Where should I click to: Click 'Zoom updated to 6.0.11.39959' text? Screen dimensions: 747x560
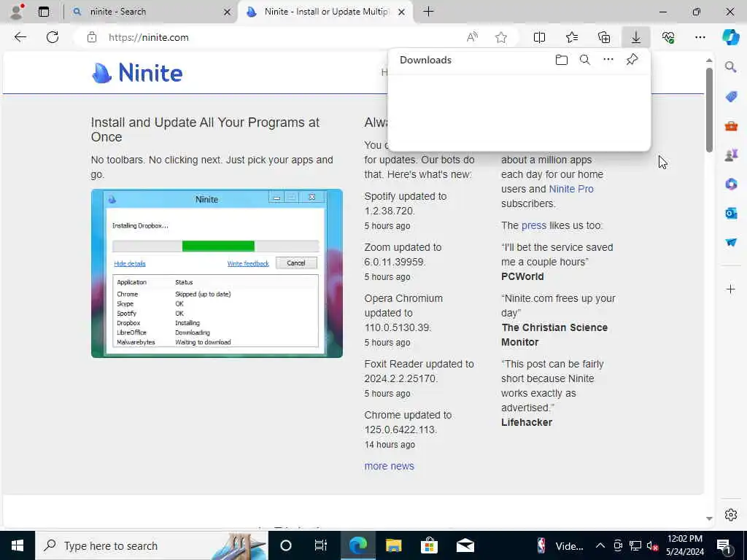(403, 254)
